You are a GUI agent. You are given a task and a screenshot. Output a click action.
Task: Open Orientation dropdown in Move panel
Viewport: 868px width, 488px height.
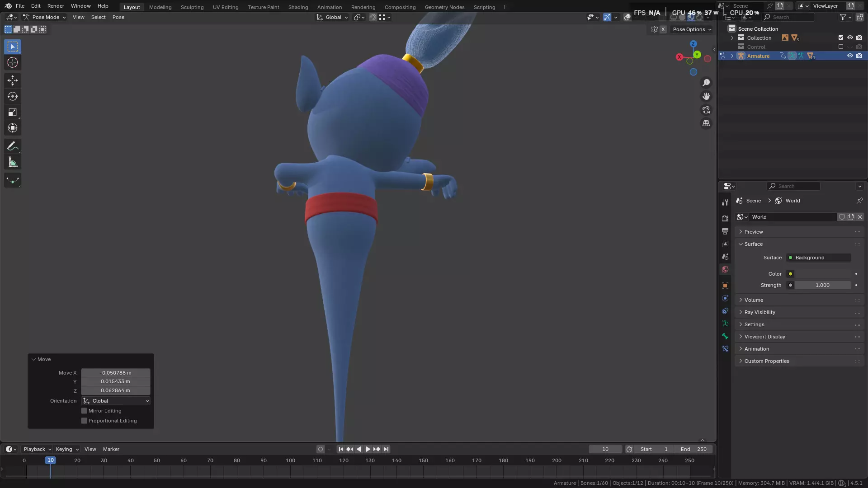(x=116, y=401)
